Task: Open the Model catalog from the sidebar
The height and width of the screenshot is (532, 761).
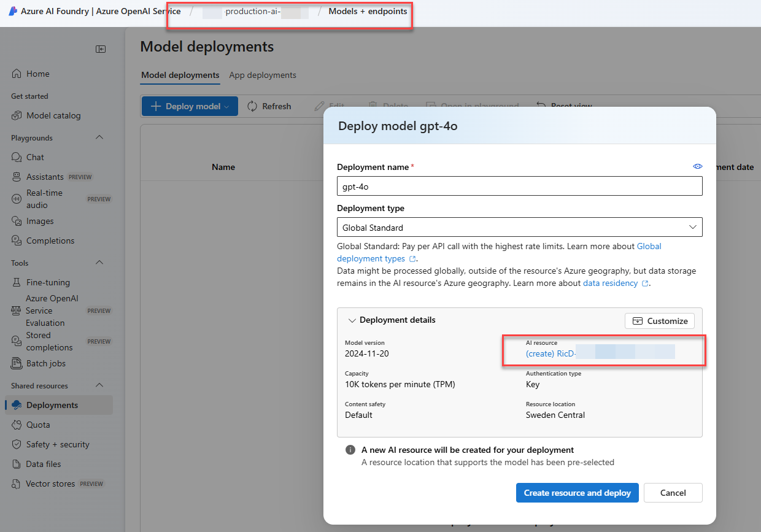Action: point(46,115)
